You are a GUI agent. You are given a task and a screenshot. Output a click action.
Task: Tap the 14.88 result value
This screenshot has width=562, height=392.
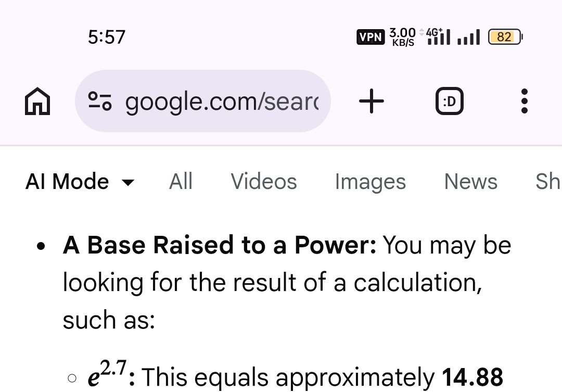(472, 377)
